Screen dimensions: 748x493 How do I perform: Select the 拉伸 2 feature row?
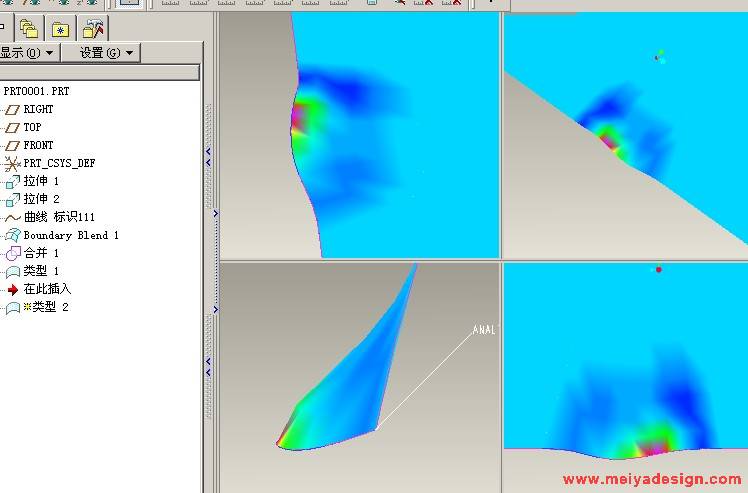tap(32, 199)
